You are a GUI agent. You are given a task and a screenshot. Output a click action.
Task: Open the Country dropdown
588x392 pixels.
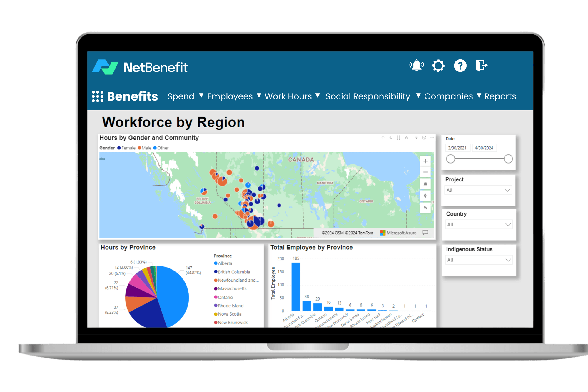[x=478, y=224]
